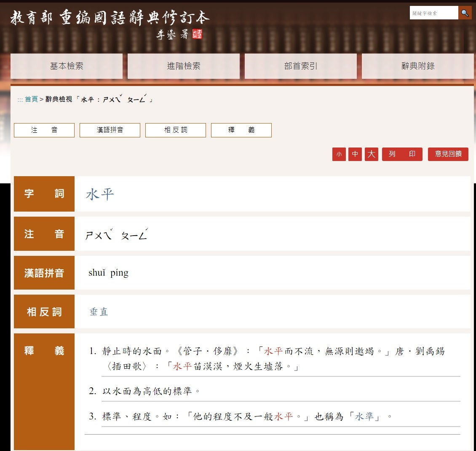Click the keyword search input field
This screenshot has width=476, height=451.
point(434,13)
